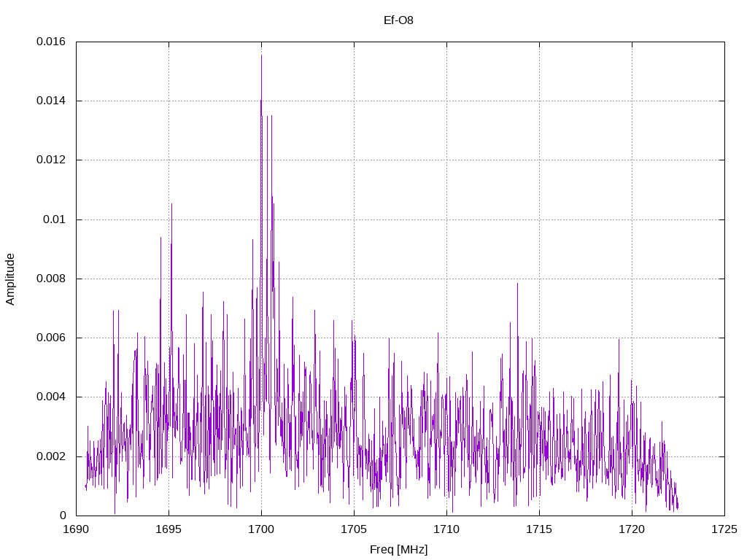747x560 pixels.
Task: Click the y-axis tick value 0.008
Action: (x=51, y=279)
